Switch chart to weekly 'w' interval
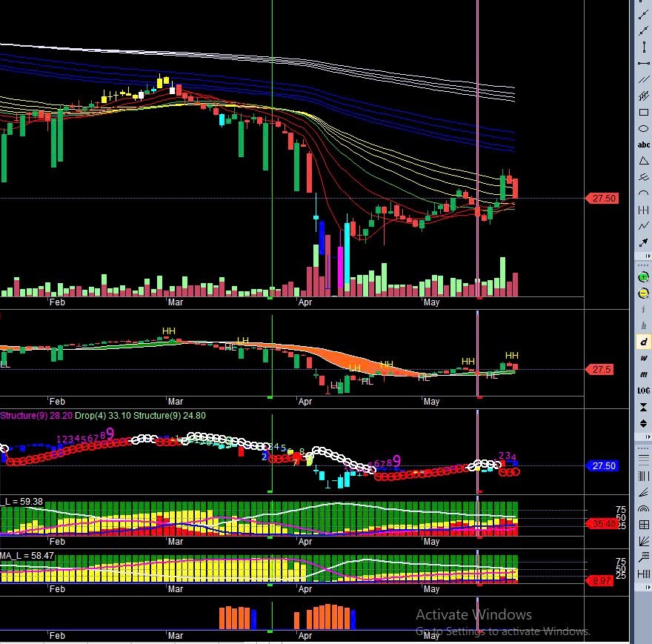 [643, 358]
